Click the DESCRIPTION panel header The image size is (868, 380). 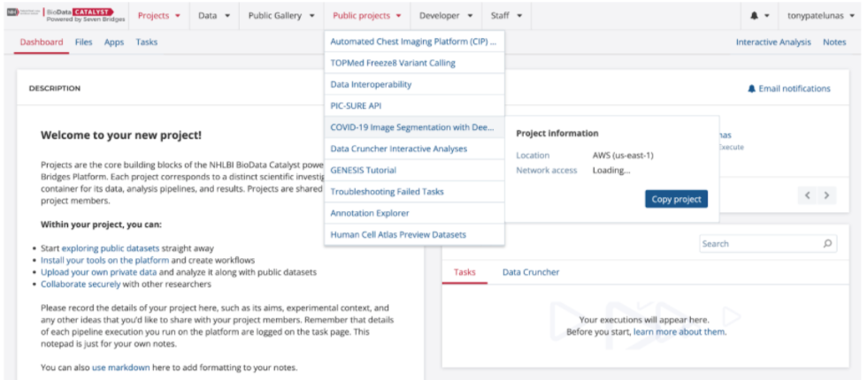(x=55, y=88)
